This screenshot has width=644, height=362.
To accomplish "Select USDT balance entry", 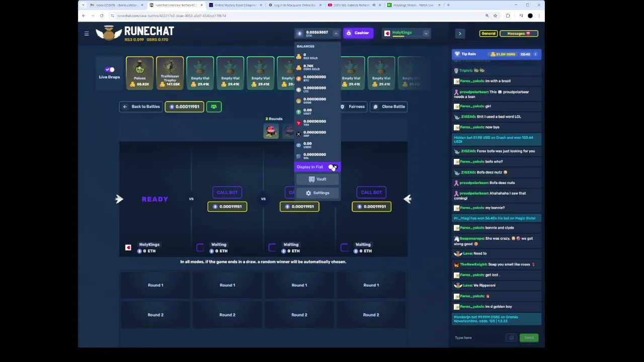I will click(x=317, y=112).
